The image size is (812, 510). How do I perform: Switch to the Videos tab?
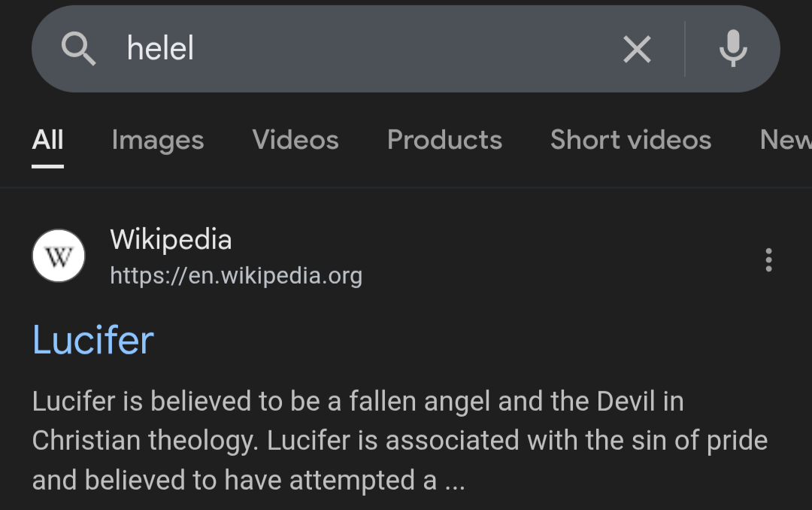(295, 140)
